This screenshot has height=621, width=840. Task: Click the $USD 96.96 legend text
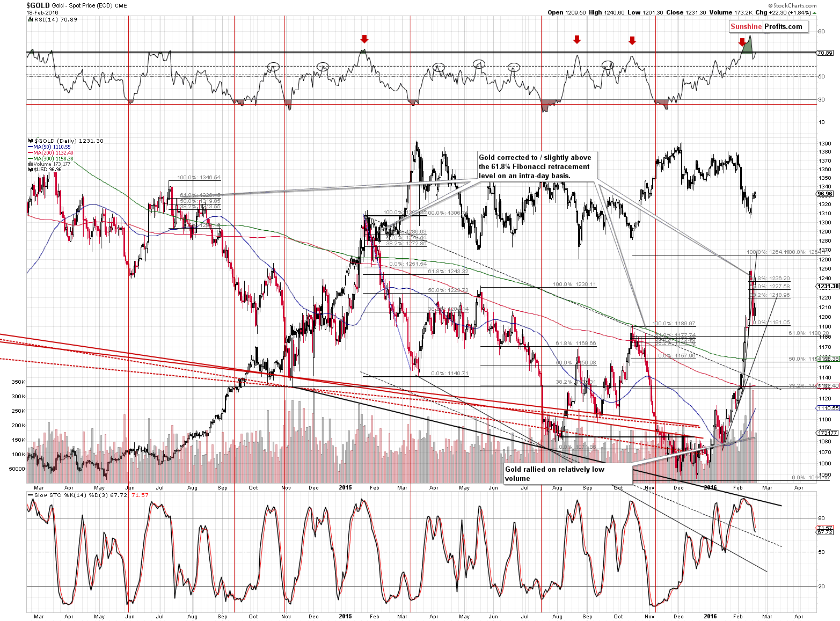pos(47,170)
